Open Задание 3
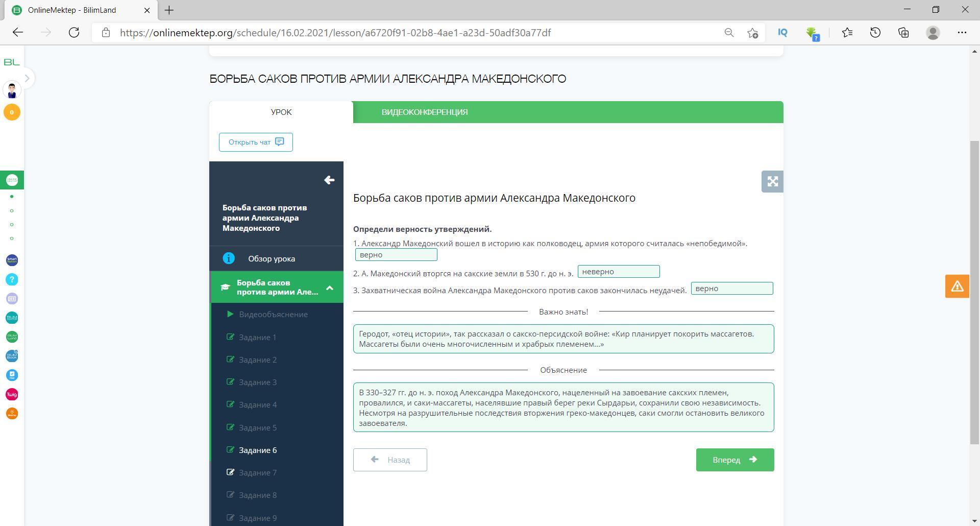The width and height of the screenshot is (980, 526). click(x=258, y=382)
